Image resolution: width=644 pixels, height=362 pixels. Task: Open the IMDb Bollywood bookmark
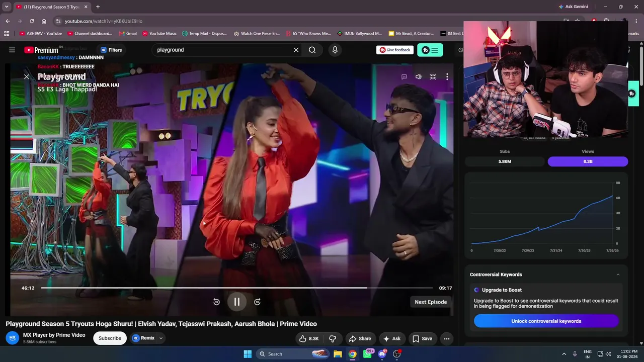(x=359, y=34)
